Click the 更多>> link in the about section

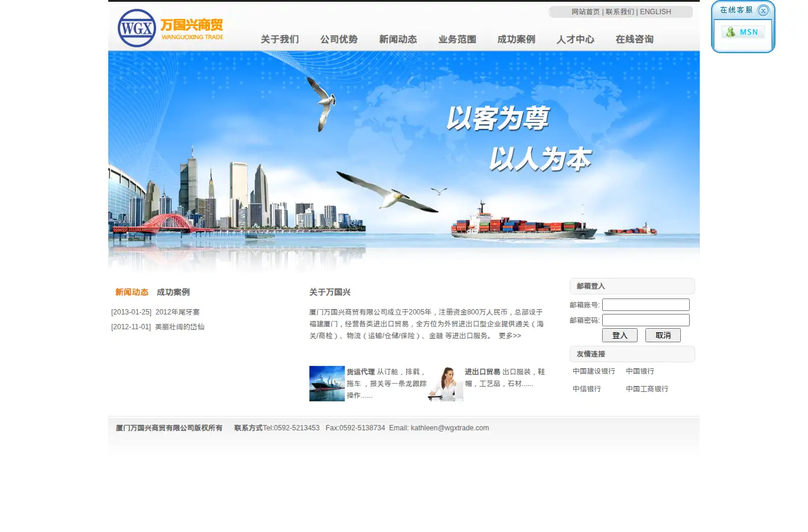(x=510, y=336)
